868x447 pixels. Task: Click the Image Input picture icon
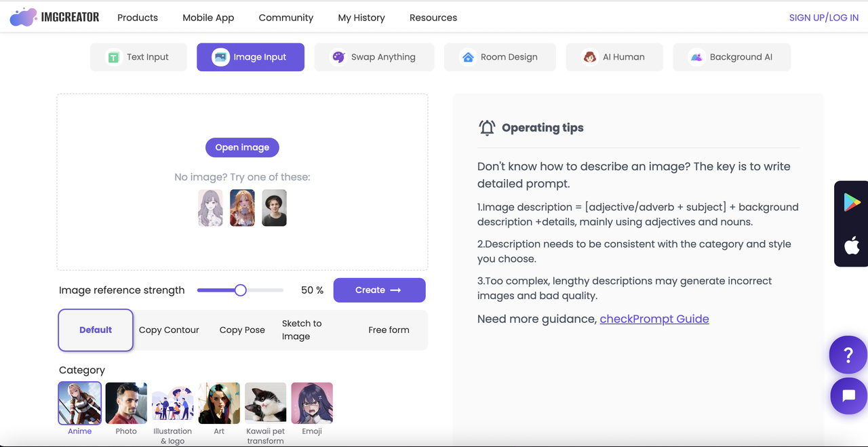[220, 58]
